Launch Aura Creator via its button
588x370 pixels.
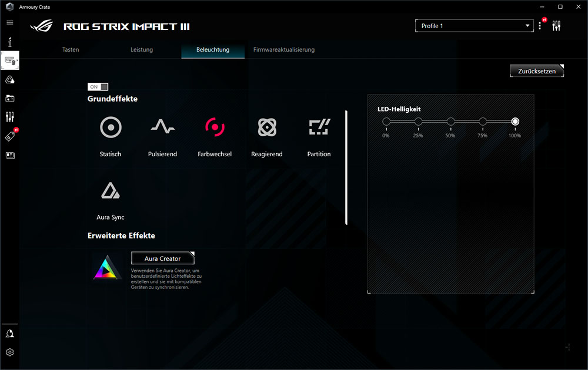point(162,258)
